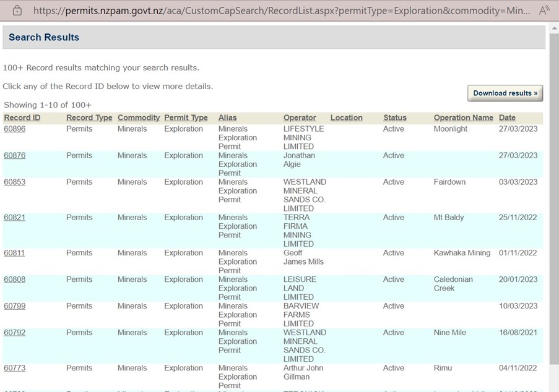This screenshot has height=392, width=559.
Task: Sort by Date column header
Action: click(507, 118)
